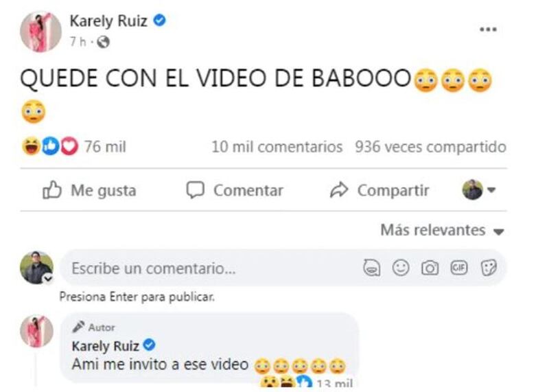Click the Comentar speech bubble button

coord(235,190)
